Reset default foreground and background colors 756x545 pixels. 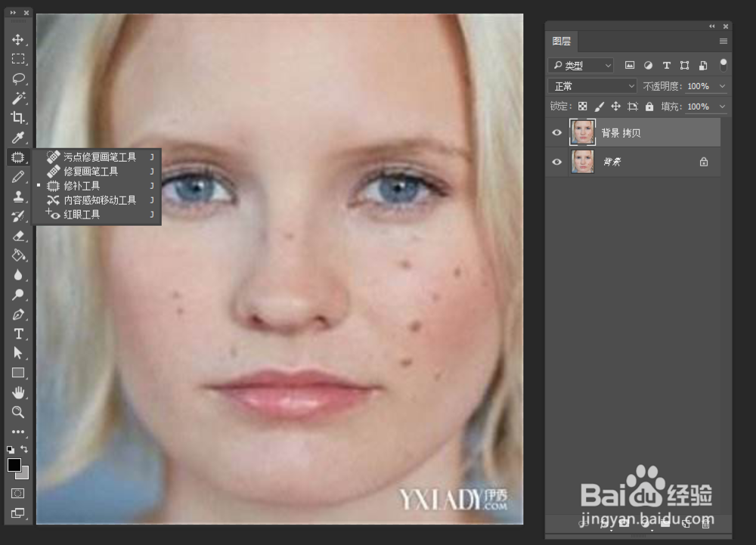(11, 450)
